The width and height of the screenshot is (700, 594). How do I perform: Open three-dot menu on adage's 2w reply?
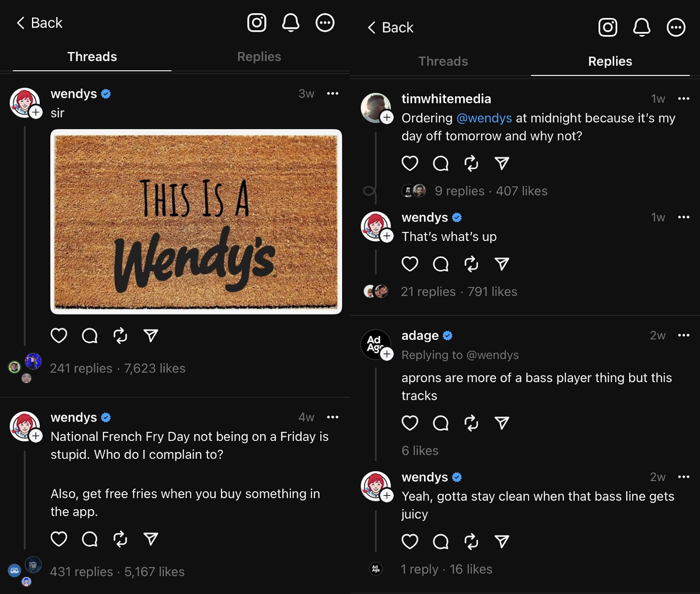pos(683,335)
